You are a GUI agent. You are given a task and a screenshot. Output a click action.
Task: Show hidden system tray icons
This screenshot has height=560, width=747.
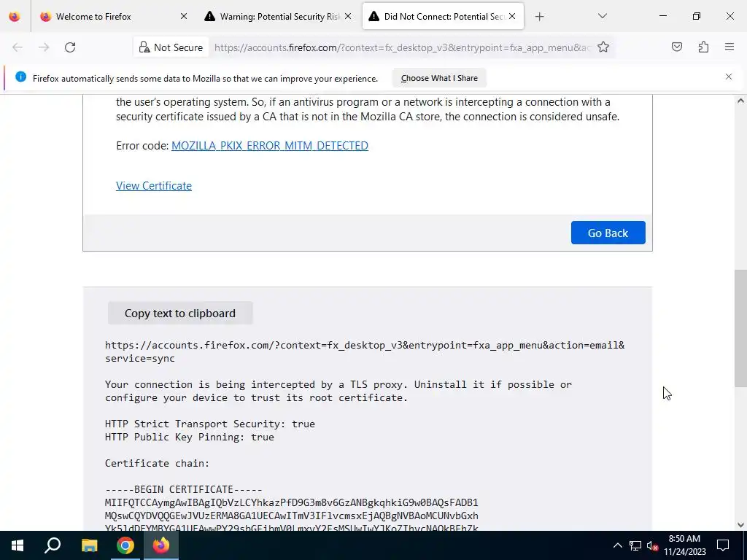tap(617, 545)
